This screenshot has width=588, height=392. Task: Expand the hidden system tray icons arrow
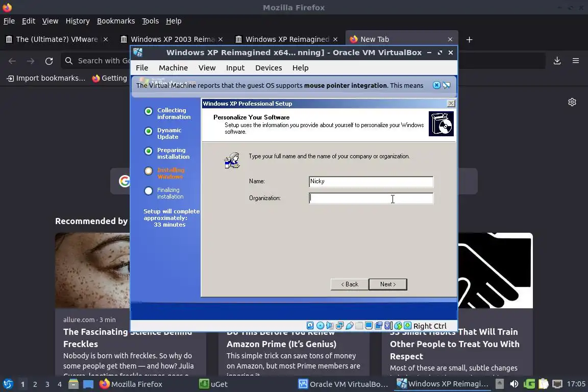(500, 384)
